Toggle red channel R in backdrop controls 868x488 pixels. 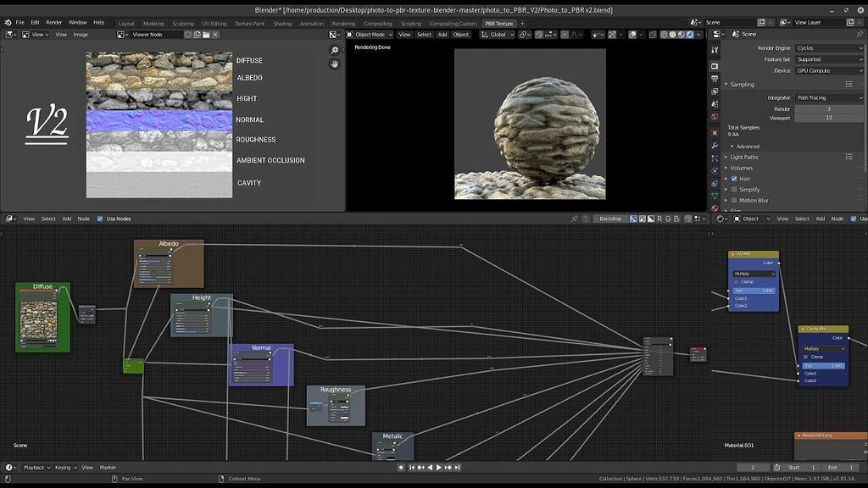coord(659,219)
